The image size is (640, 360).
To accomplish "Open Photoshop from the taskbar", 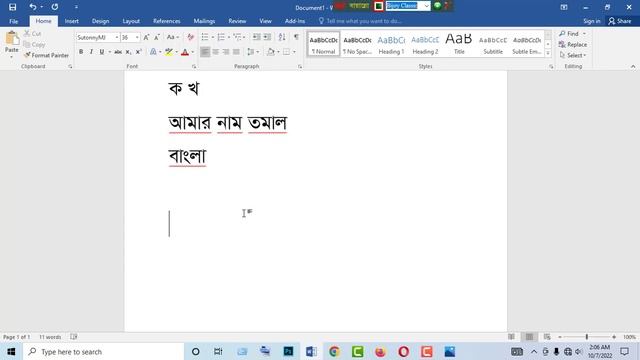I will click(288, 351).
